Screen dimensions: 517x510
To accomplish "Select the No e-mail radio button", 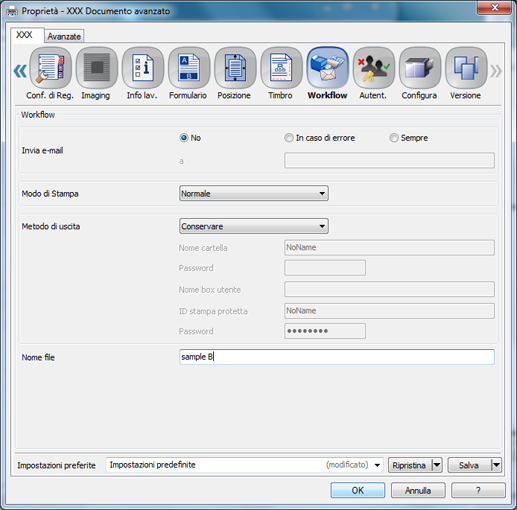I will [184, 138].
